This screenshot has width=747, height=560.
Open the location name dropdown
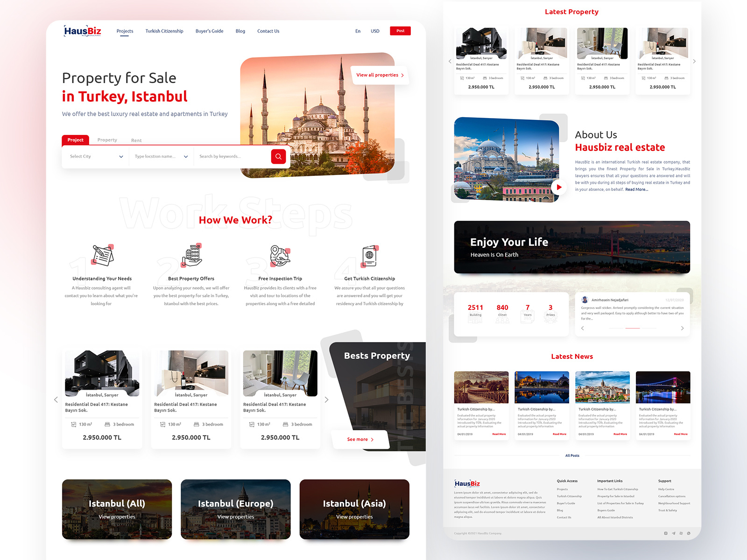coord(161,156)
